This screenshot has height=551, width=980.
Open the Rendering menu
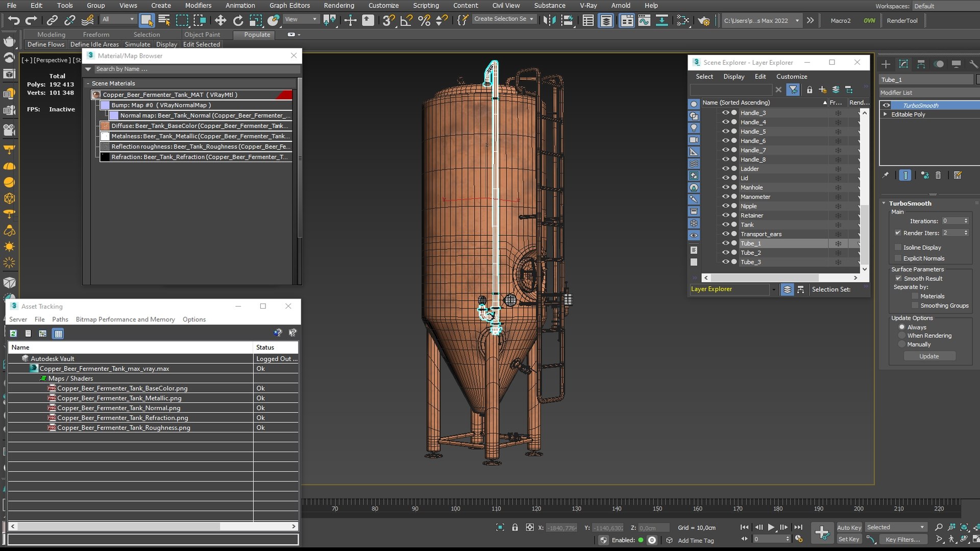(x=339, y=6)
